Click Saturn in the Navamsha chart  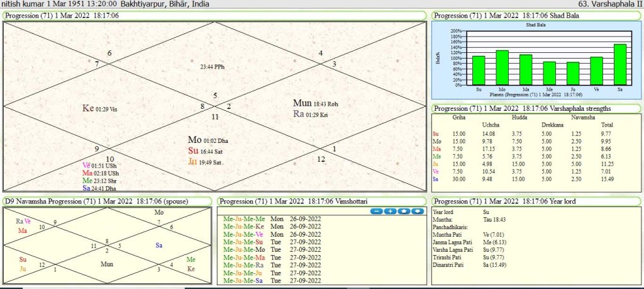(x=159, y=245)
